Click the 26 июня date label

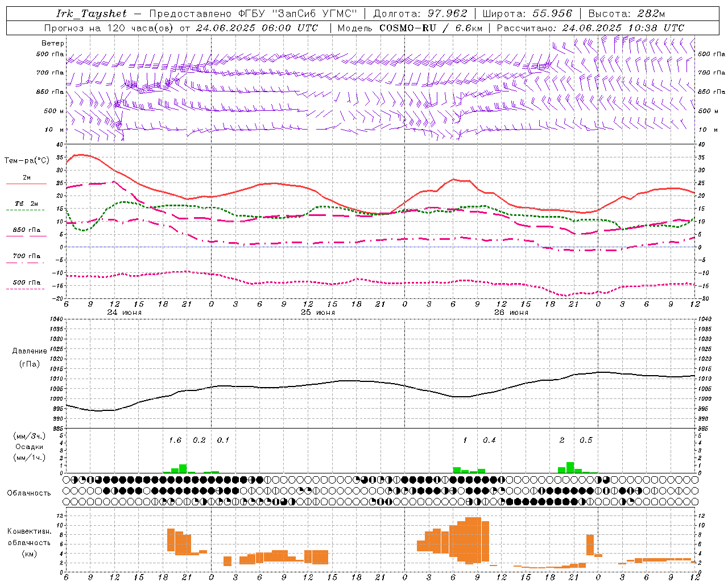pyautogui.click(x=511, y=313)
